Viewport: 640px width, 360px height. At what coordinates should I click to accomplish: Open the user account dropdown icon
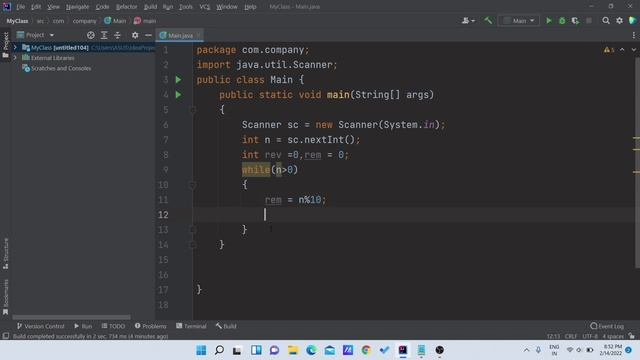tap(468, 20)
